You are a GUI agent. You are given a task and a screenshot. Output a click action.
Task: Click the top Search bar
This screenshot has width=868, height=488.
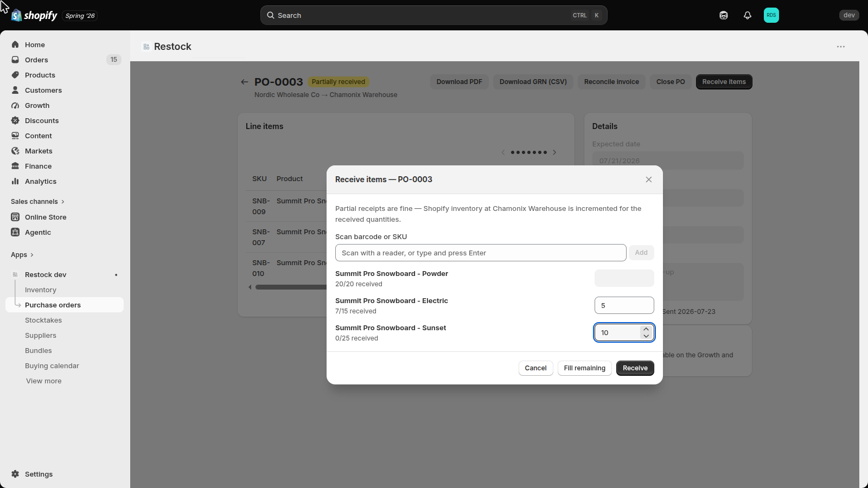coord(434,15)
